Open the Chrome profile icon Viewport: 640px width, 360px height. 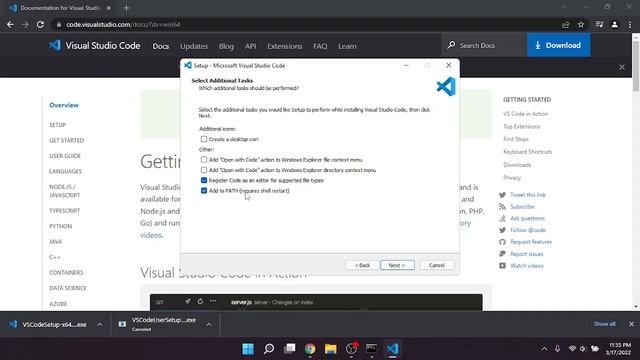[614, 24]
